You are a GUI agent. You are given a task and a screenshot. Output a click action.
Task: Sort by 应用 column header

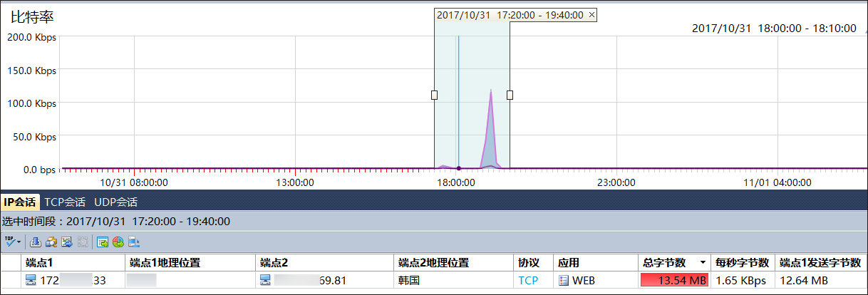click(x=595, y=262)
